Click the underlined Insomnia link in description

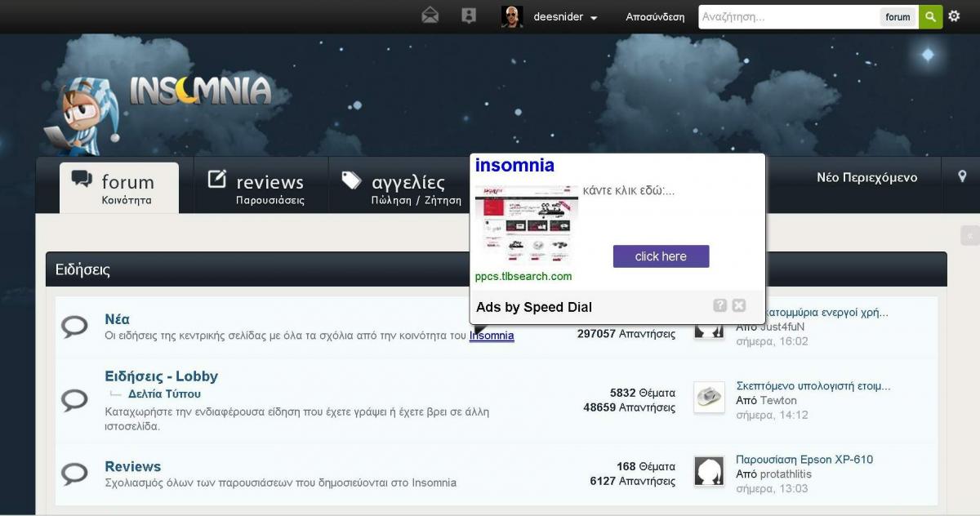pyautogui.click(x=492, y=336)
